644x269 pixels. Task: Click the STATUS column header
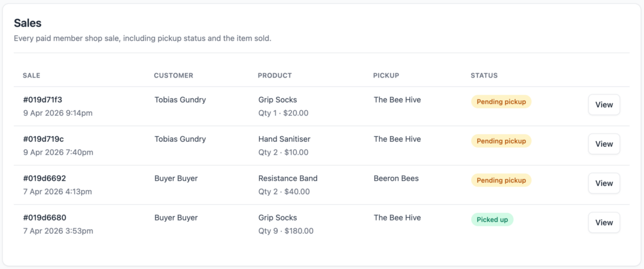[x=484, y=76]
